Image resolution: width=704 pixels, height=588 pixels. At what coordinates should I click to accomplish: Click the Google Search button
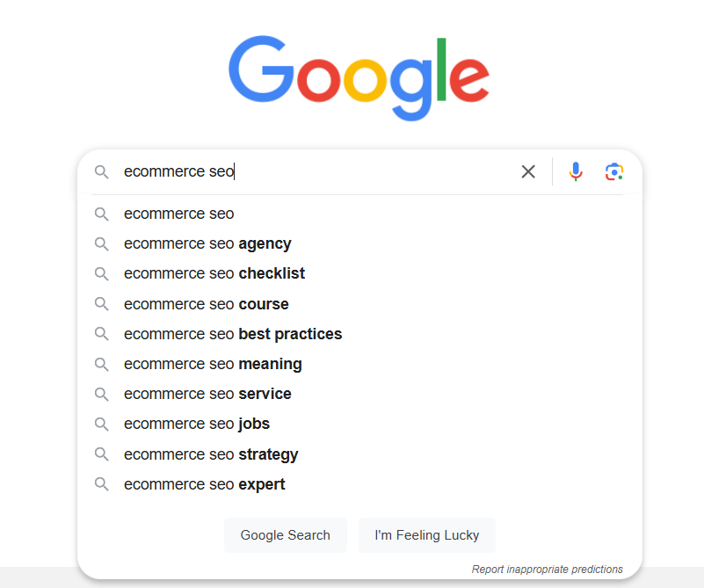[x=286, y=535]
